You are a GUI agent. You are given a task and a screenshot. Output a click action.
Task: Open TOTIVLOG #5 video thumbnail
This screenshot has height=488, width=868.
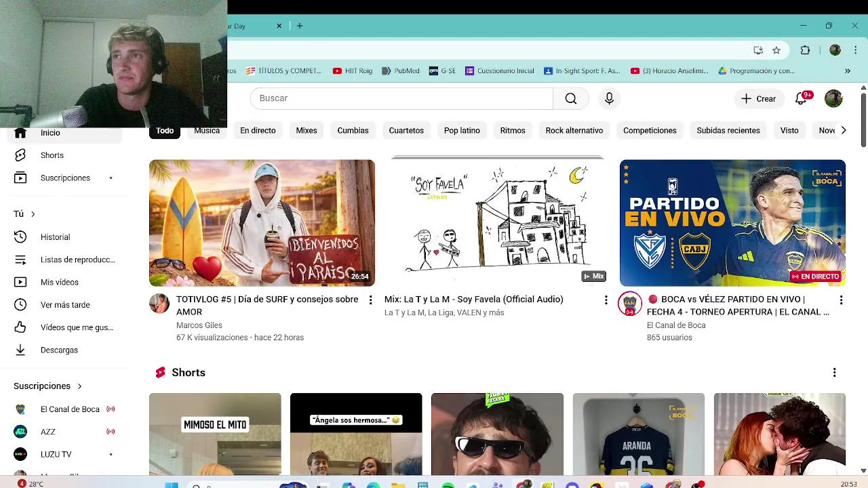(262, 223)
